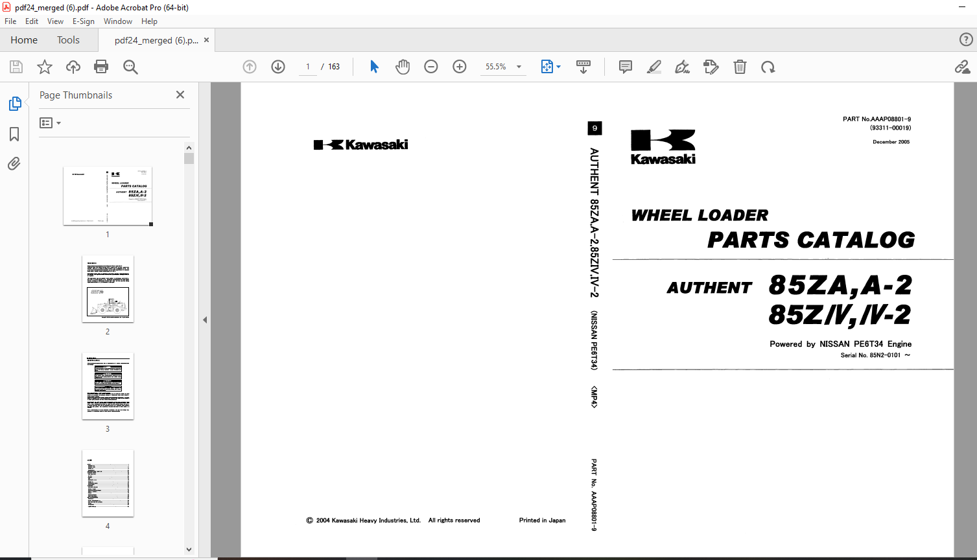
Task: Open the Find text magnifier tool
Action: pos(130,67)
